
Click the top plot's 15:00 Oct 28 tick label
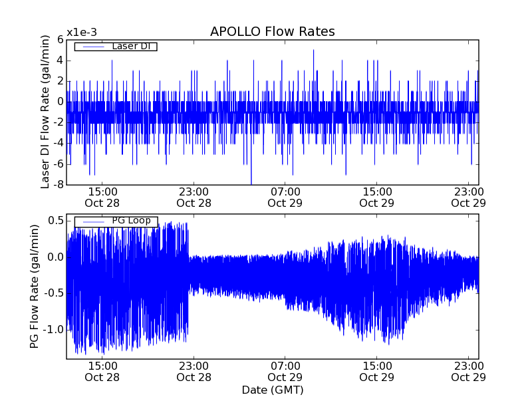coord(102,196)
